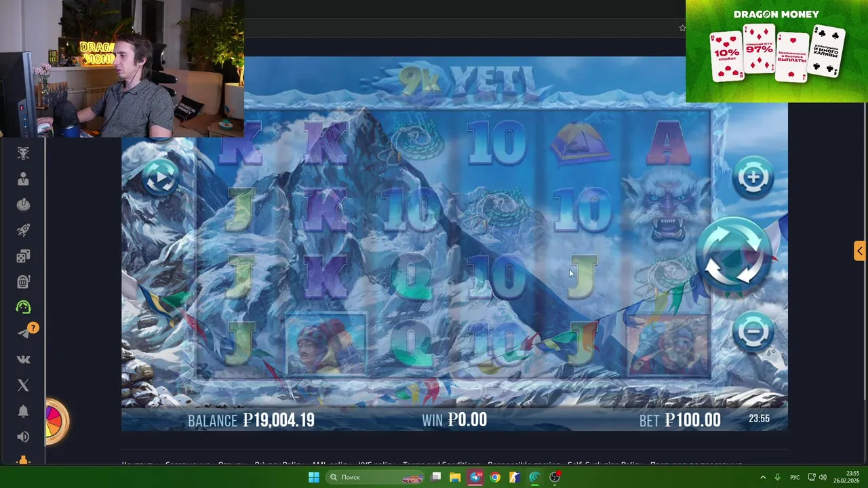Open Google Chrome from the taskbar
Viewport: 868px width, 488px height.
[495, 477]
